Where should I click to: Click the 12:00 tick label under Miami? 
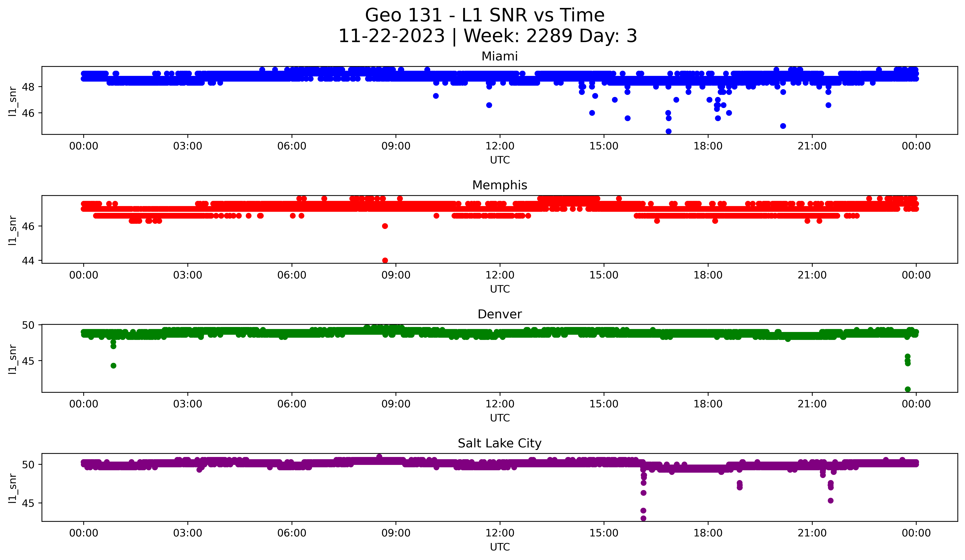click(x=500, y=146)
